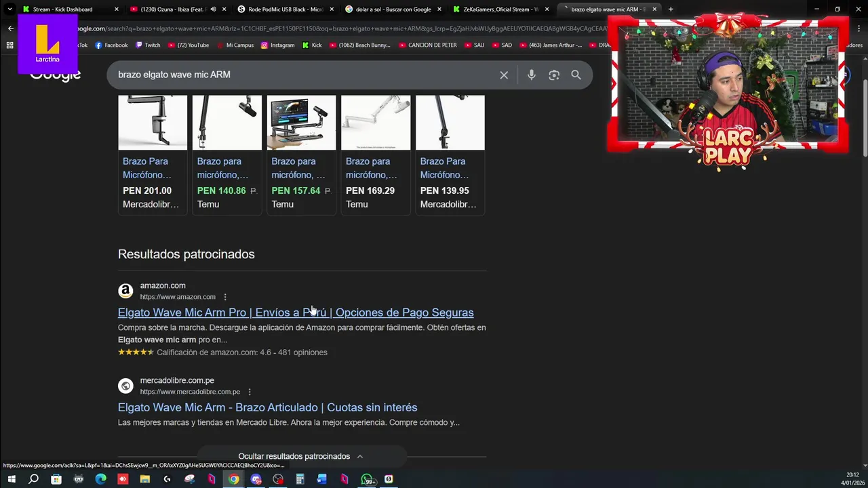Viewport: 868px width, 488px height.
Task: Open (1062) Beach Bunny bookmark
Action: 359,45
